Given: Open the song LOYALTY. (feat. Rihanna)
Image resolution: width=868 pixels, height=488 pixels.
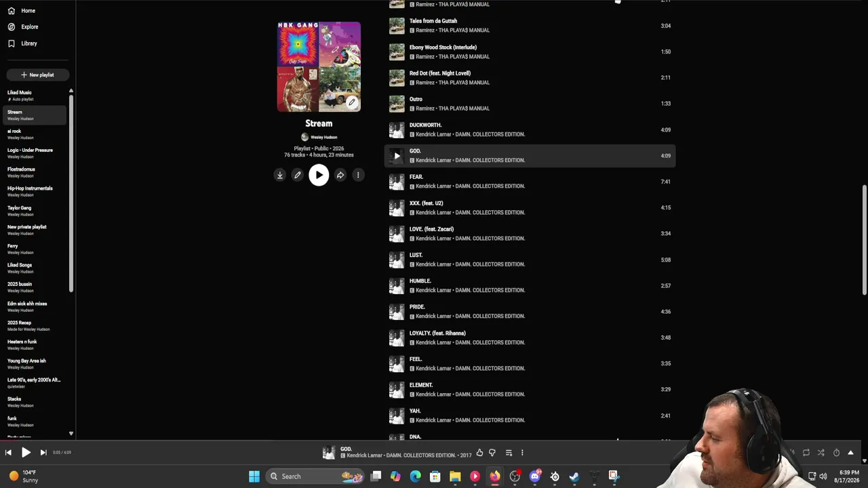Looking at the screenshot, I should [x=437, y=333].
